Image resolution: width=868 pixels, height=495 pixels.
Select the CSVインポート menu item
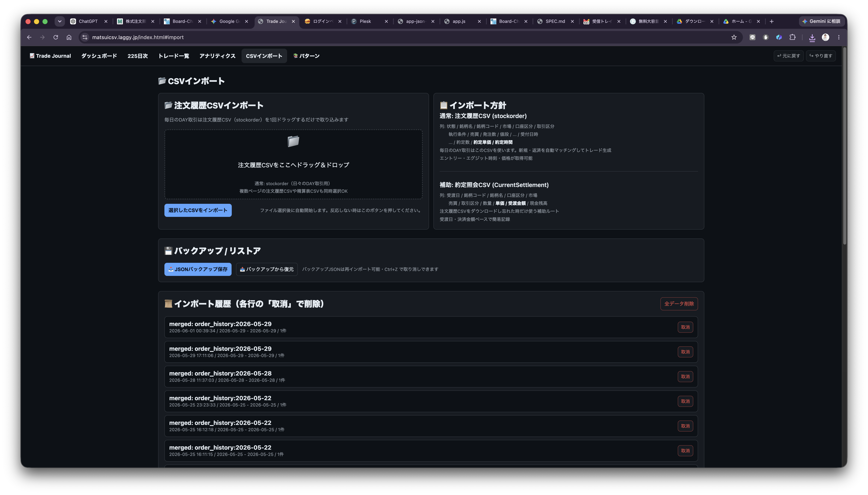(x=264, y=56)
